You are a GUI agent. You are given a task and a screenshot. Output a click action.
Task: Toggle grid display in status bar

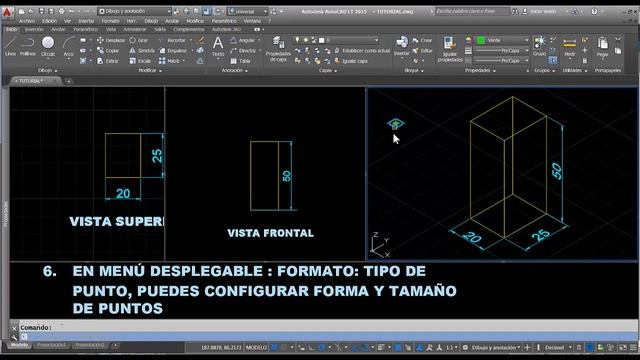coord(275,348)
